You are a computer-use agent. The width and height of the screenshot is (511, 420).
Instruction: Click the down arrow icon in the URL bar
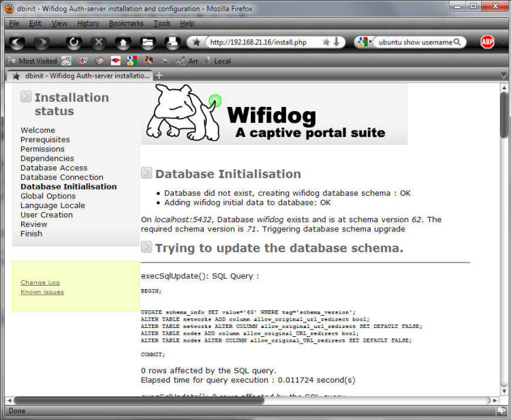(337, 42)
